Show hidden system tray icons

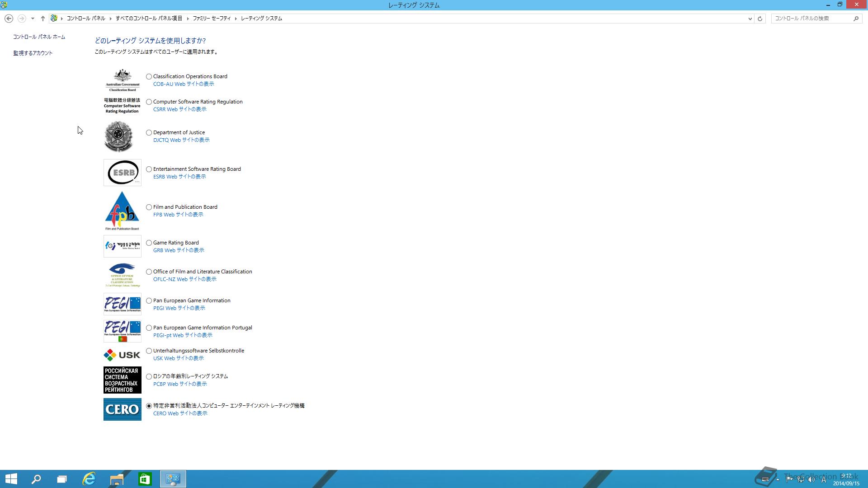778,479
